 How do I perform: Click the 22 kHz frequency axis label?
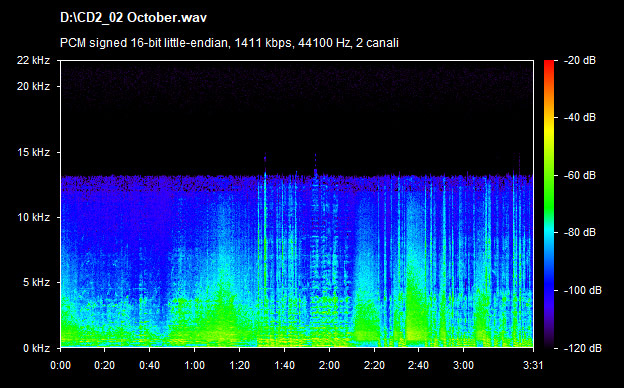click(33, 60)
